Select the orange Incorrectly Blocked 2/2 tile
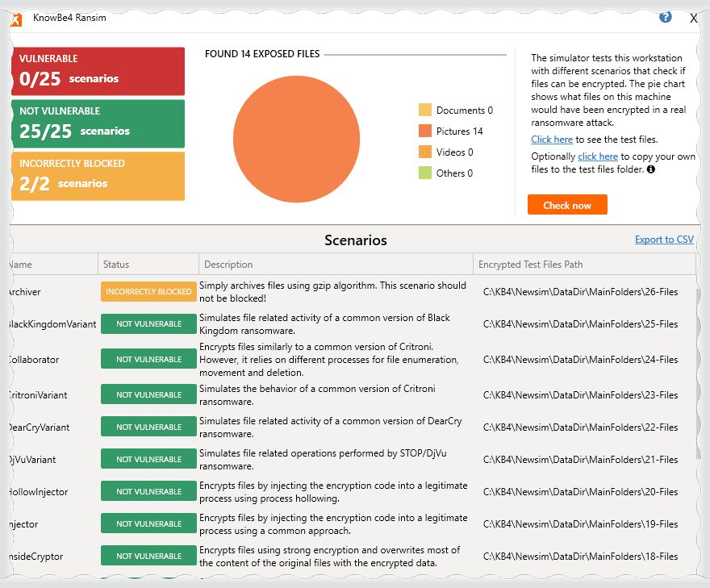The image size is (710, 588). [x=98, y=176]
